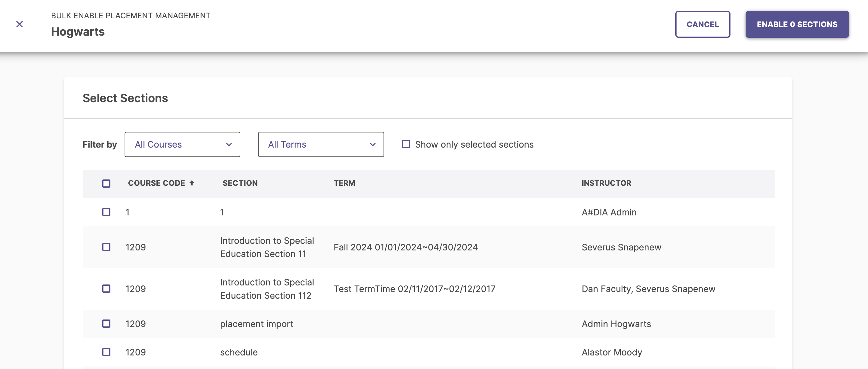Click A#DIA Admin instructor cell
The width and height of the screenshot is (868, 369).
pyautogui.click(x=609, y=212)
